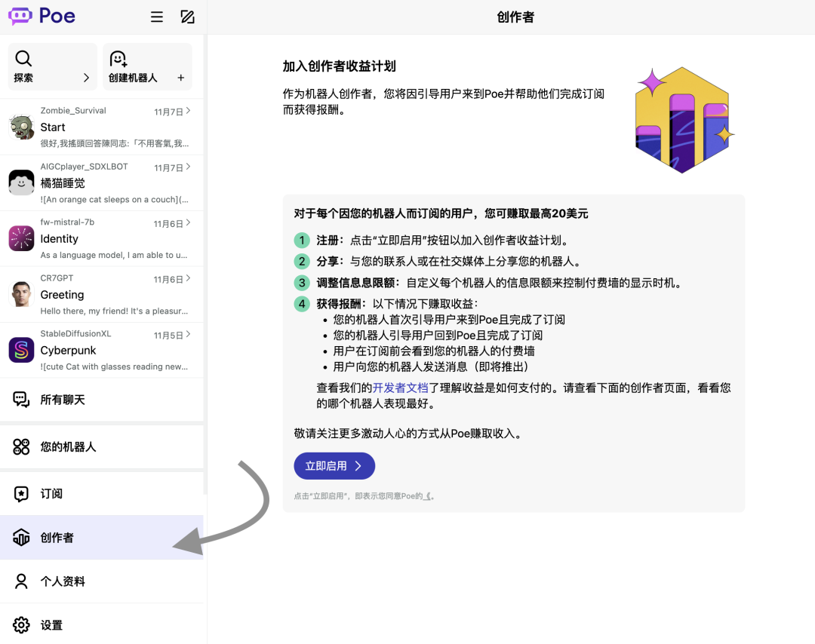Open the 创作者 sidebar item
The image size is (815, 644).
(x=57, y=538)
